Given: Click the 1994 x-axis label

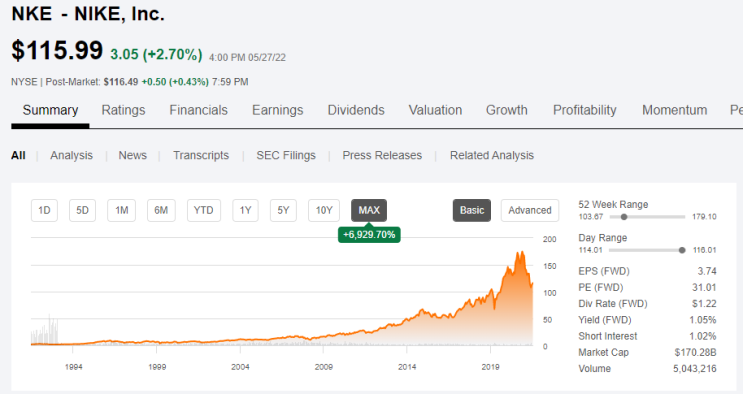Looking at the screenshot, I should click(73, 367).
